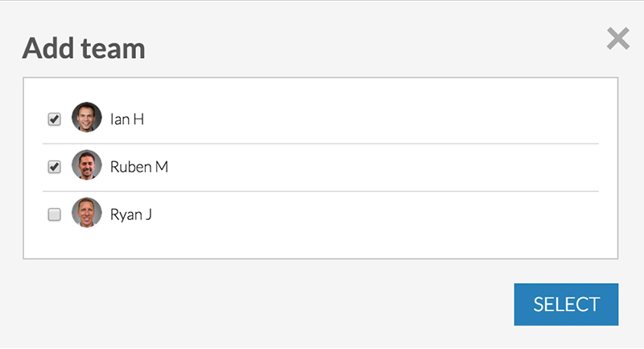Select the empty area of Ryan J row
This screenshot has height=349, width=644.
[374, 214]
